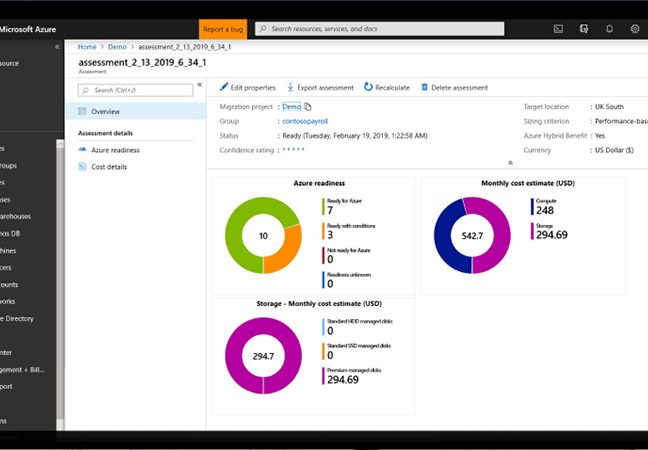Click the Compute legend color swatch
The height and width of the screenshot is (450, 648).
(532, 207)
